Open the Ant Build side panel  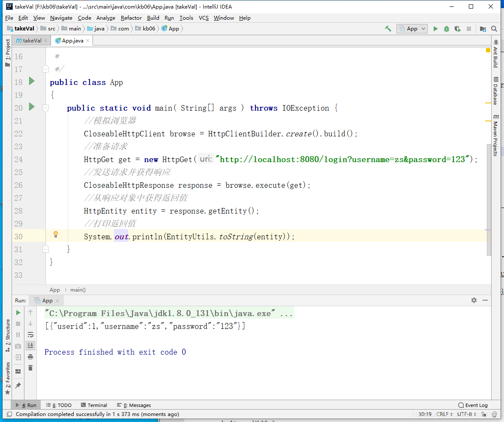(x=495, y=53)
